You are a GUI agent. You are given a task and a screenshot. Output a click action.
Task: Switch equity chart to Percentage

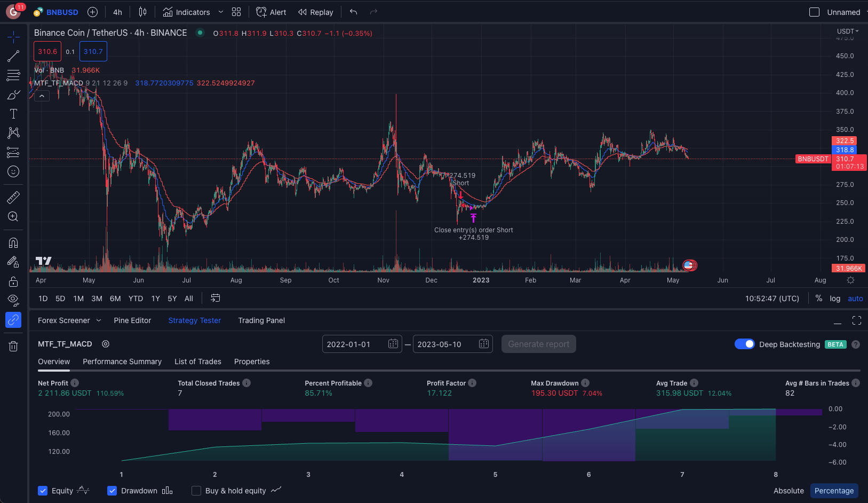[x=834, y=491]
